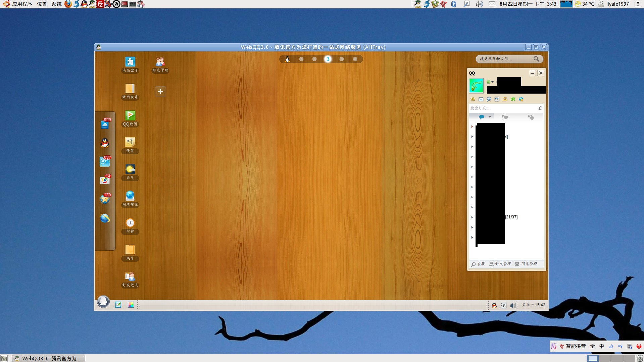Click 消息管理 at QQ panel bottom
Image resolution: width=644 pixels, height=362 pixels.
point(526,264)
